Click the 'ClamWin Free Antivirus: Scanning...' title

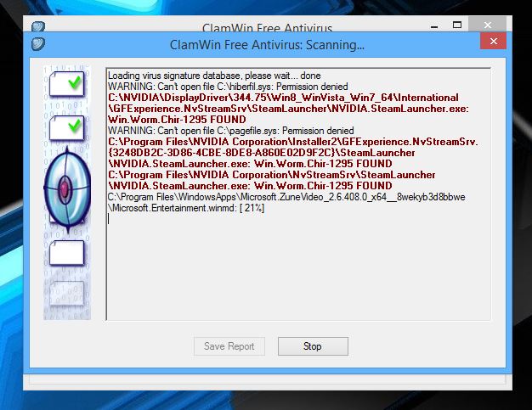tap(267, 45)
